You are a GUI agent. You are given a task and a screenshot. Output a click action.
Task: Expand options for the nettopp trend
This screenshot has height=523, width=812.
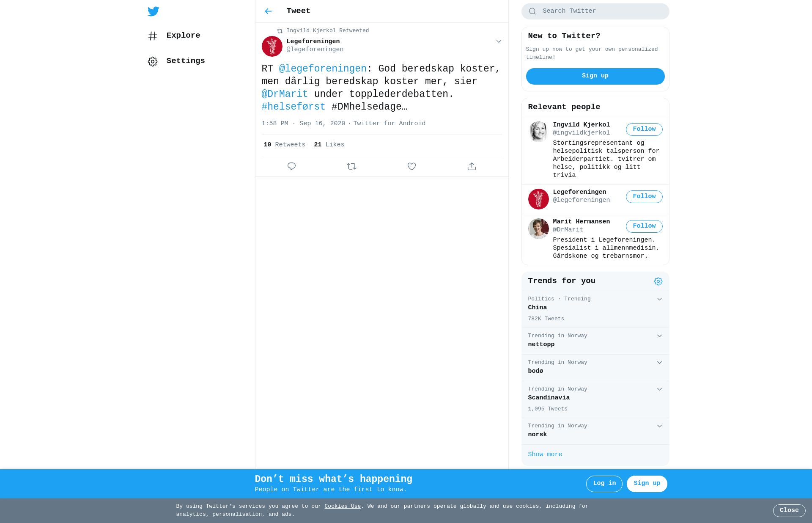[x=659, y=336]
